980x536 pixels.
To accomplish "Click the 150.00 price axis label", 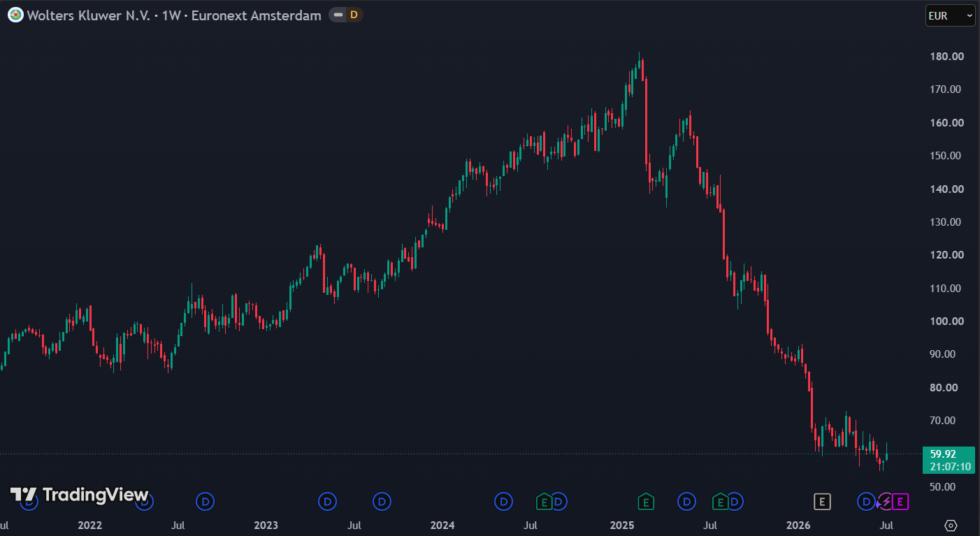I will tap(947, 156).
